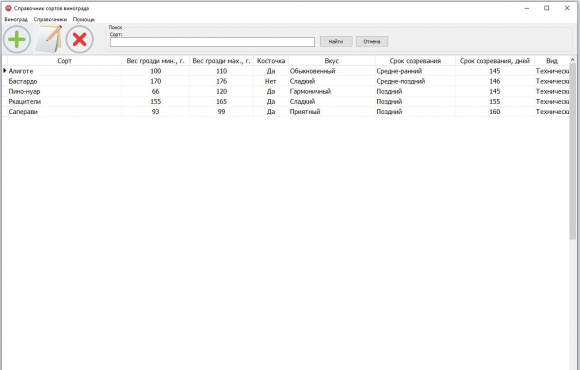Screen dimensions: 580x370
Task: Click the red app icon in title bar
Action: 8,8
